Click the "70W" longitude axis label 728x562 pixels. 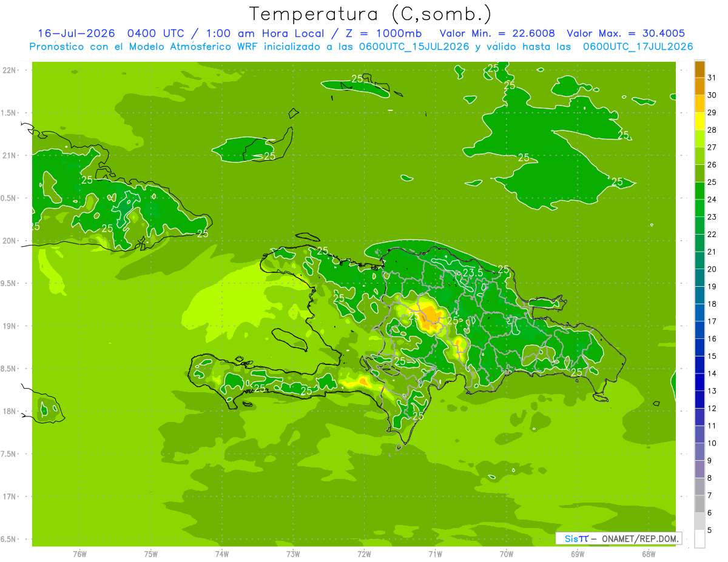coord(507,554)
